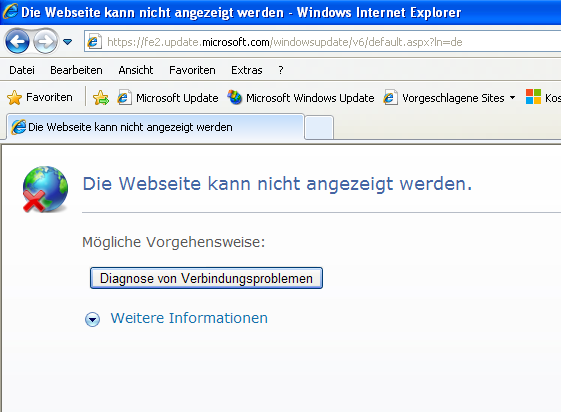Click the 'Mögliche Vorgehensweise:' text
Screen dimensions: 561x412
(x=174, y=242)
